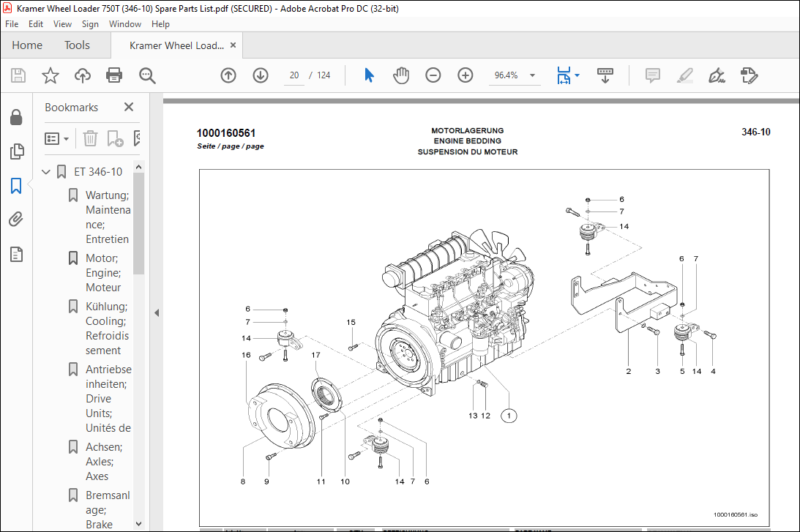Screen dimensions: 800x532
Task: Open the Edit menu
Action: click(36, 24)
